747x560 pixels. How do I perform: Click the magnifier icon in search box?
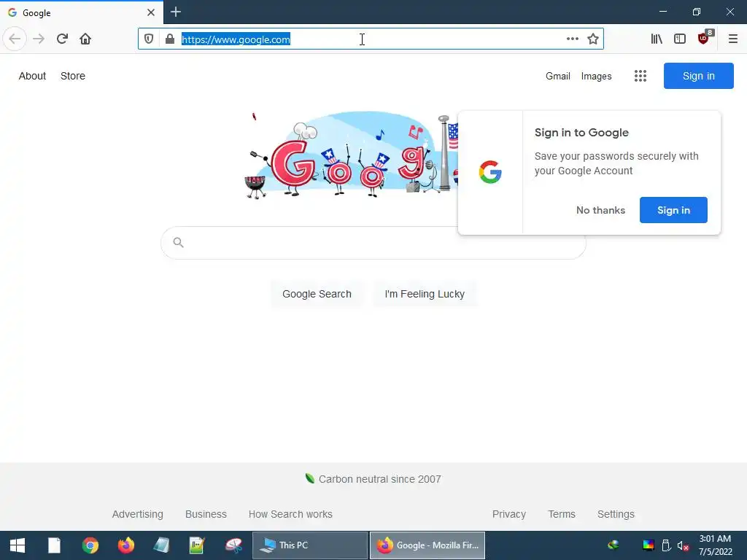pos(178,242)
